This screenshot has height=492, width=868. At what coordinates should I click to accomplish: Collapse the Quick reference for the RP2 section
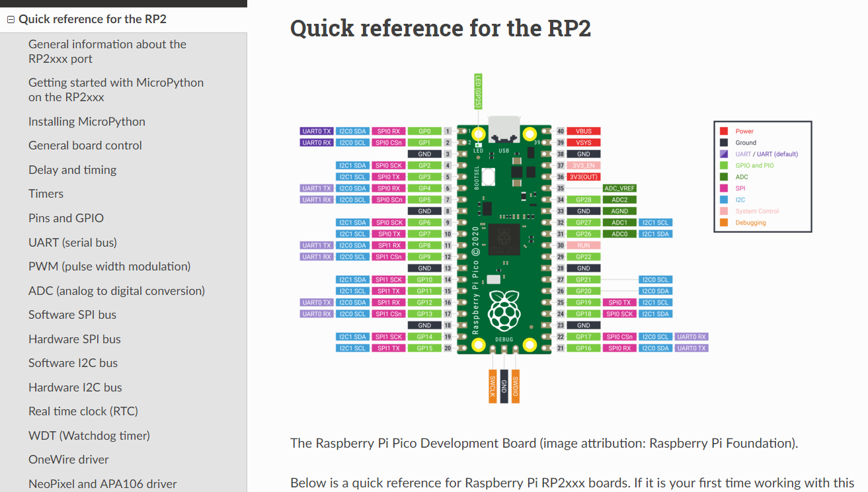click(11, 20)
